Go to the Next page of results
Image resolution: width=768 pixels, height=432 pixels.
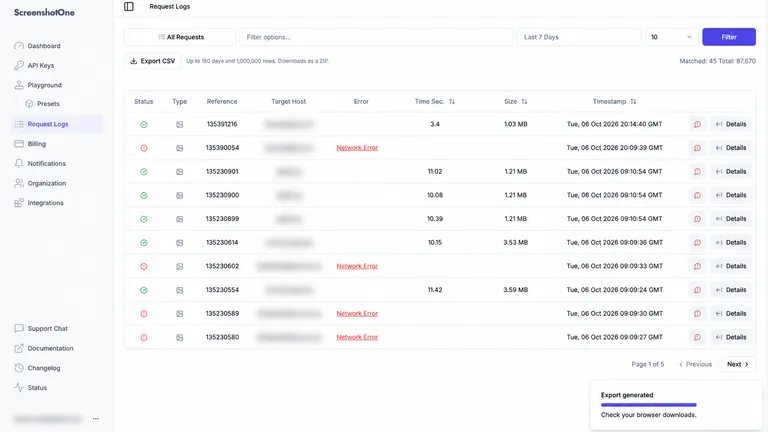tap(738, 364)
